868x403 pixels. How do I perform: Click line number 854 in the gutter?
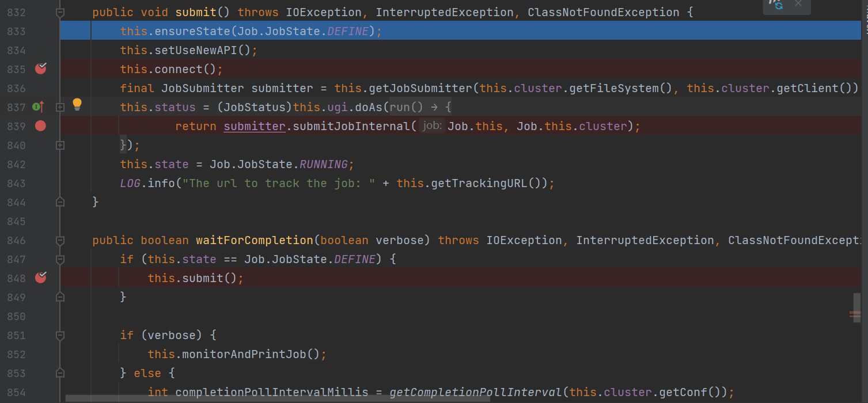pyautogui.click(x=16, y=392)
